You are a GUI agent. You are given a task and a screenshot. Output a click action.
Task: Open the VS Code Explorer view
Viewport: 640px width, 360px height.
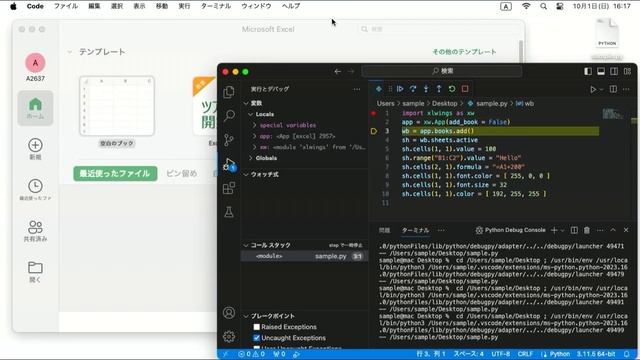pos(229,92)
